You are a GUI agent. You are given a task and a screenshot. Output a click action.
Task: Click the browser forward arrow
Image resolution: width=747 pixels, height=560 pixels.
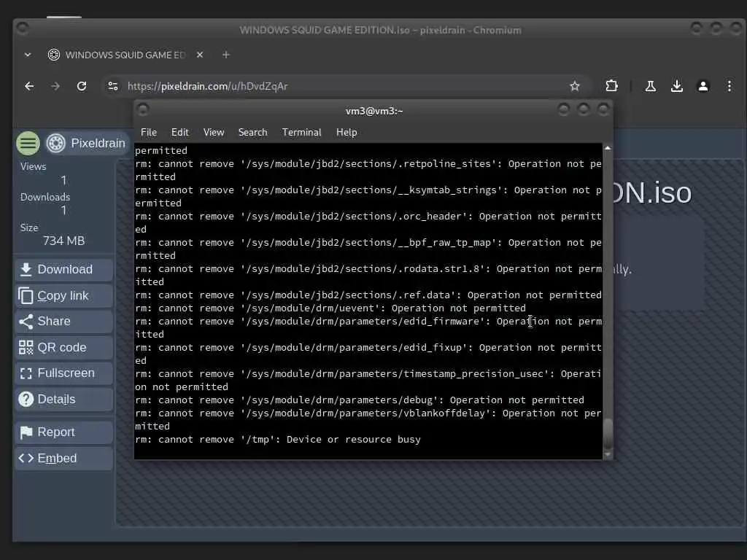(x=55, y=86)
